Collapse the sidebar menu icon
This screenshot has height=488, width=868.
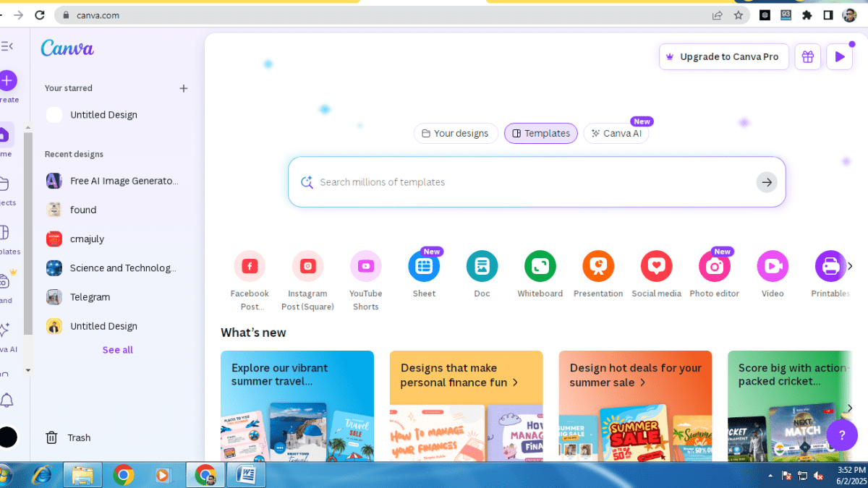(7, 46)
